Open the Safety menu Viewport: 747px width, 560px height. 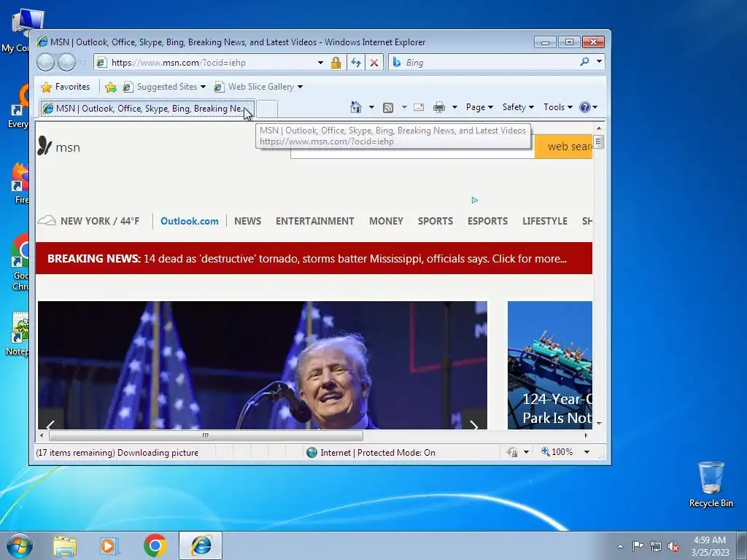(518, 107)
